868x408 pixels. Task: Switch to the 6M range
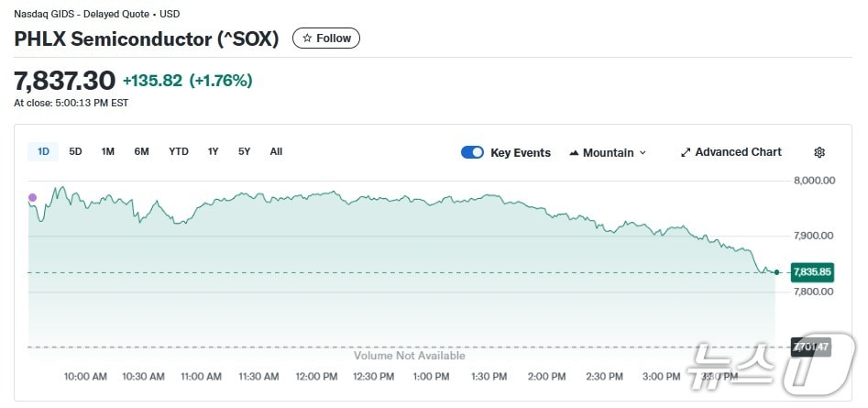point(141,151)
